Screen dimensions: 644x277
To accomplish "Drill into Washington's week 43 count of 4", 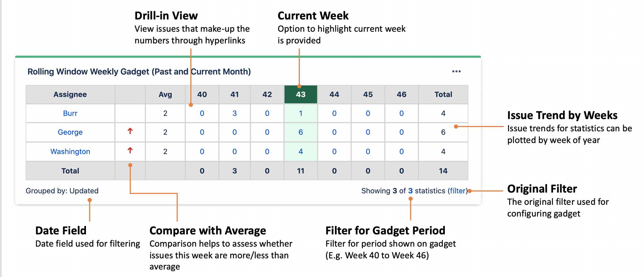I will click(300, 151).
